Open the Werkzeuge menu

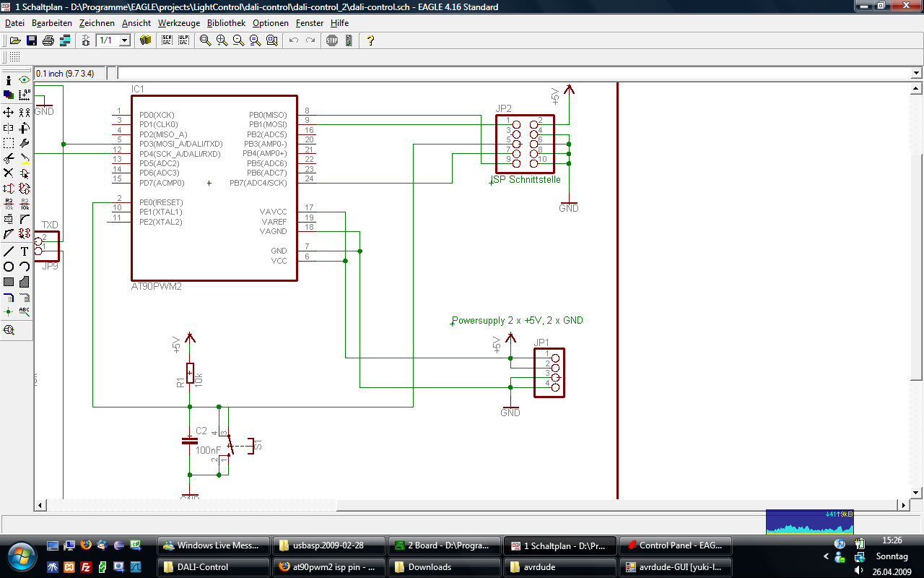click(x=179, y=23)
